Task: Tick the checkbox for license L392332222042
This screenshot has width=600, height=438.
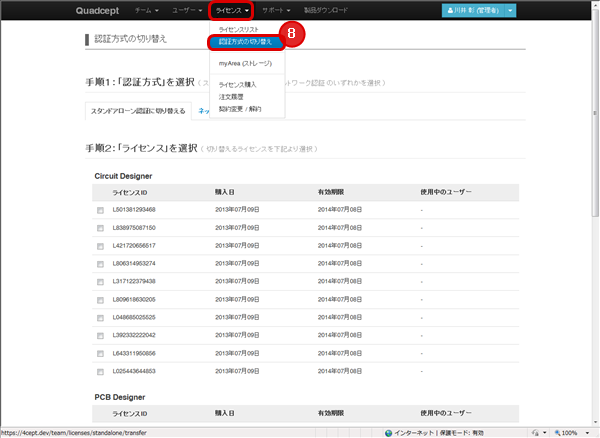Action: [100, 336]
